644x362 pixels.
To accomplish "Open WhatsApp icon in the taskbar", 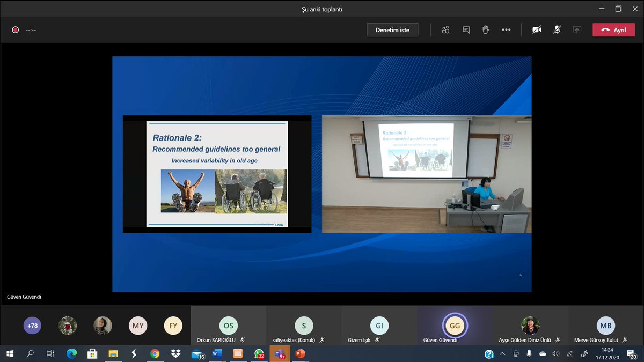I will coord(259,354).
